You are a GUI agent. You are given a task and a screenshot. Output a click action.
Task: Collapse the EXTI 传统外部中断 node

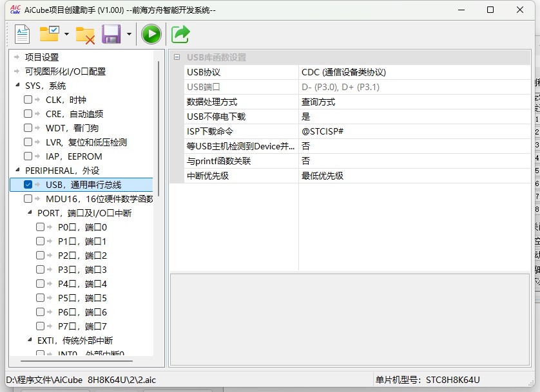click(x=30, y=340)
